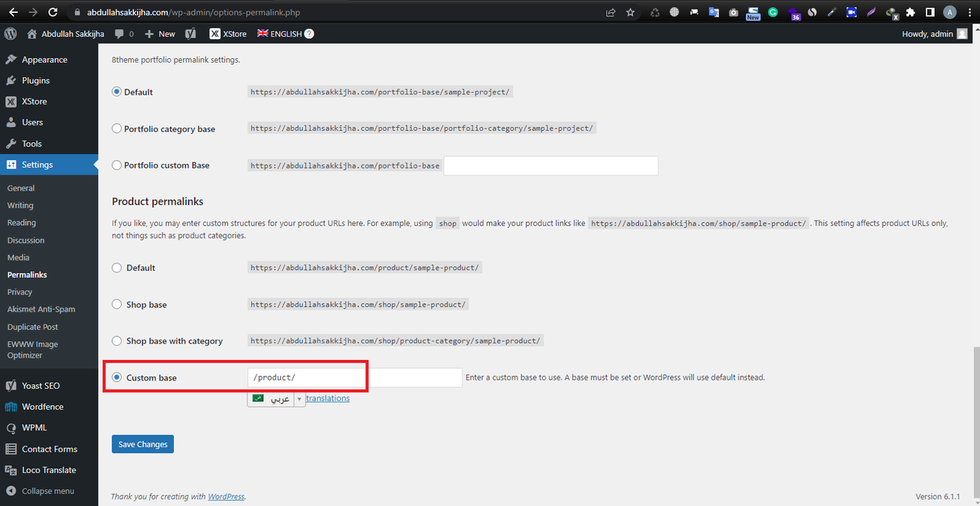
Task: Open the Chrome three-dot menu
Action: coord(969,12)
